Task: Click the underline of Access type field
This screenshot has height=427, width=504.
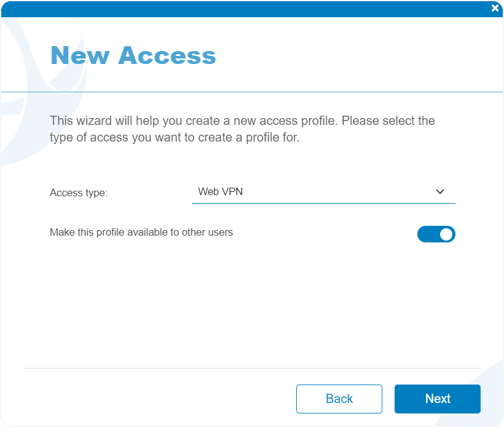Action: tap(323, 204)
